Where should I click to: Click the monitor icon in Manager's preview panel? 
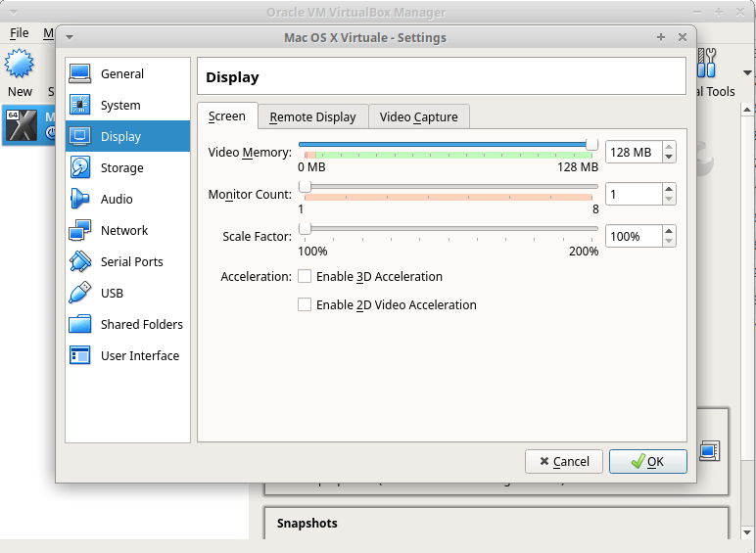click(x=710, y=451)
